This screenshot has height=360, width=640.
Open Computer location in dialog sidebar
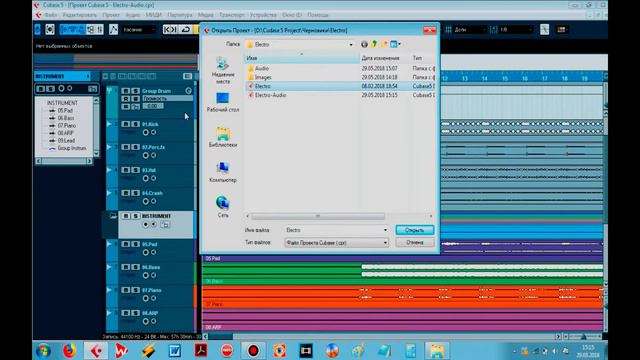pyautogui.click(x=223, y=172)
